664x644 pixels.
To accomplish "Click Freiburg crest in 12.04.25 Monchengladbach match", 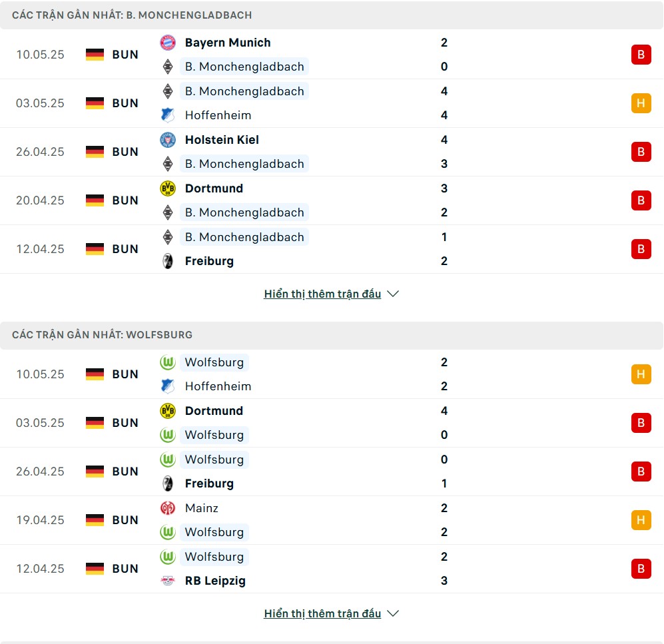I will (168, 261).
